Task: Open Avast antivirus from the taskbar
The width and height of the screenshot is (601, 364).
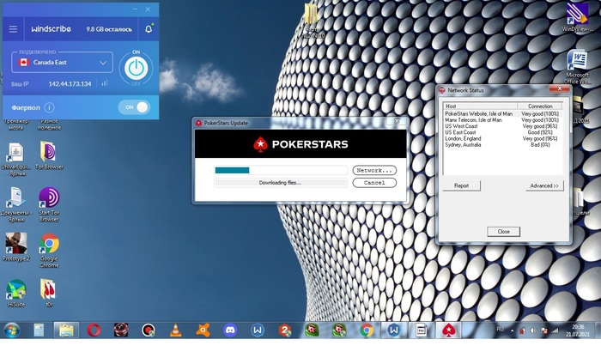Action: 203,331
